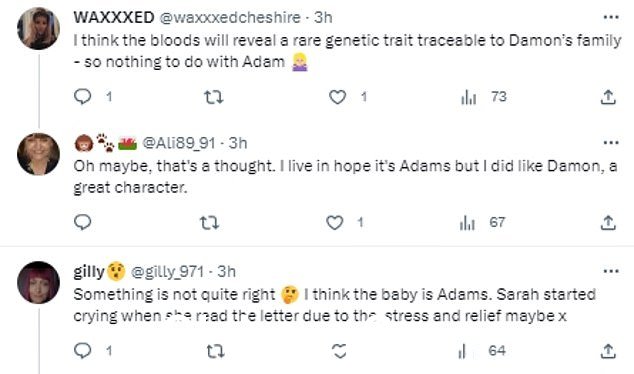The image size is (634, 374).
Task: Retweet the WAXXXED genetic trait tweet
Action: (x=213, y=97)
